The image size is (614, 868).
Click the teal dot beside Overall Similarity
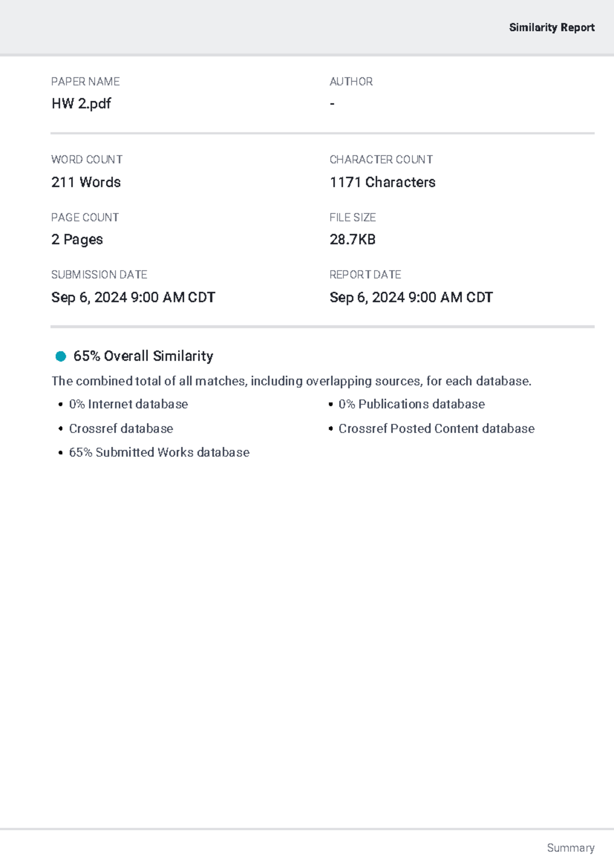coord(60,356)
